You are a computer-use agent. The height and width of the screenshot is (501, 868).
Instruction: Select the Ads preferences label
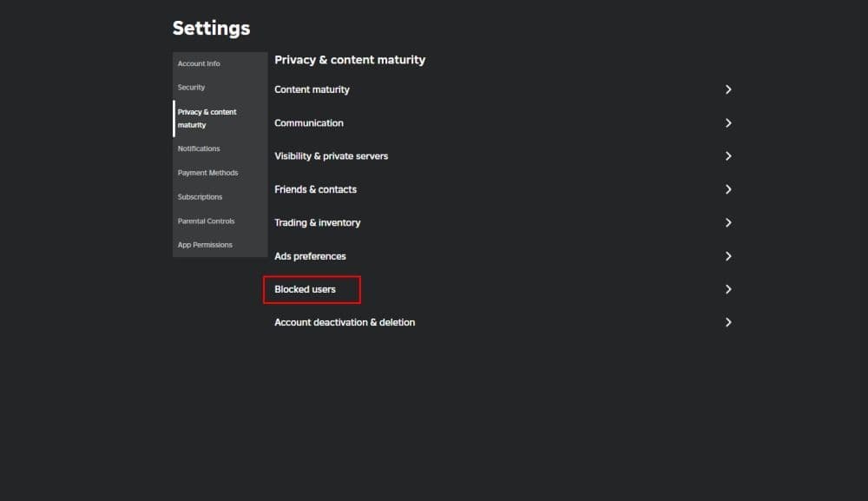pyautogui.click(x=310, y=256)
